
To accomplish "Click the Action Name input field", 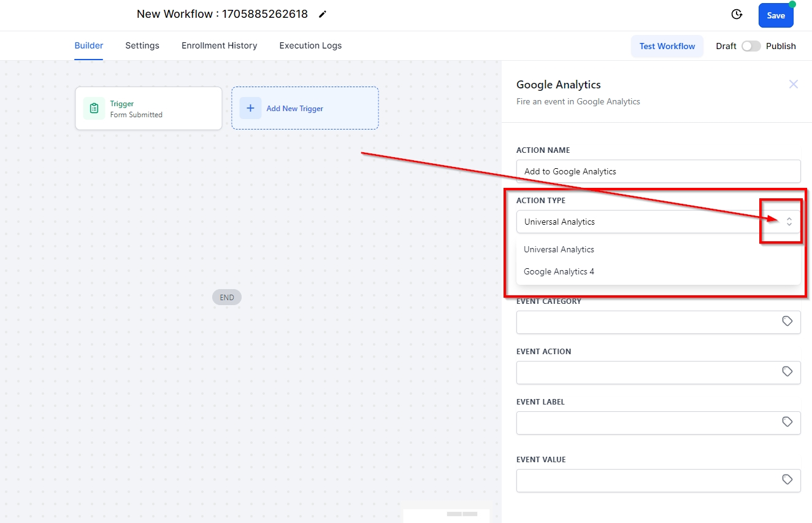I will coord(658,171).
